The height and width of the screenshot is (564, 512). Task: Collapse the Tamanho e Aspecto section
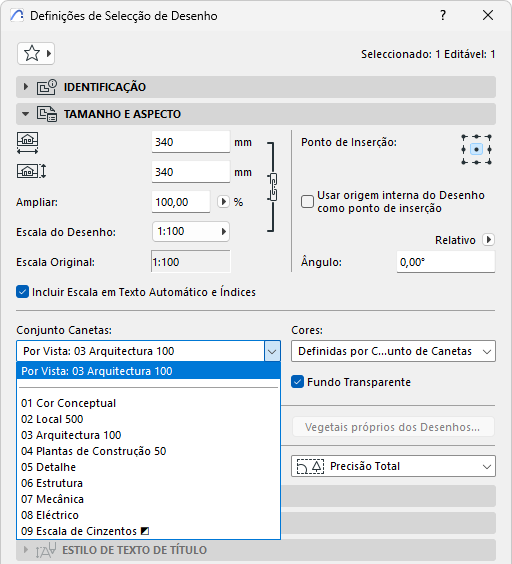coord(25,114)
